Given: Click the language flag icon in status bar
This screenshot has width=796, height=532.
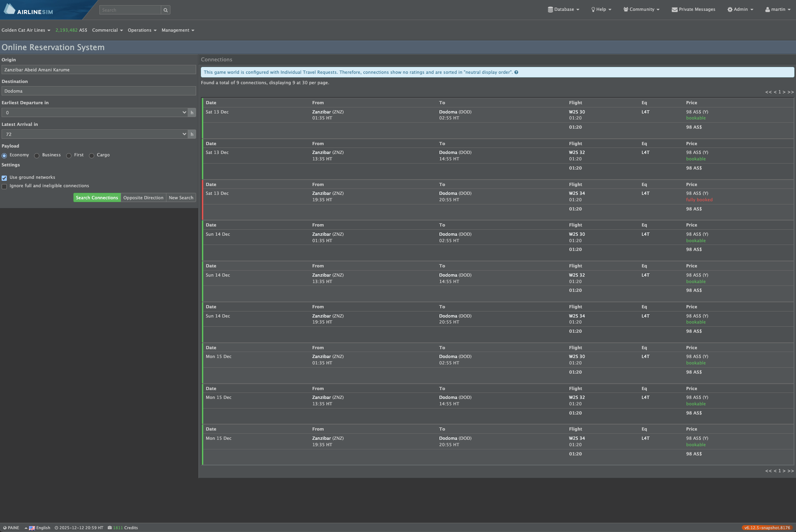Looking at the screenshot, I should 32,528.
